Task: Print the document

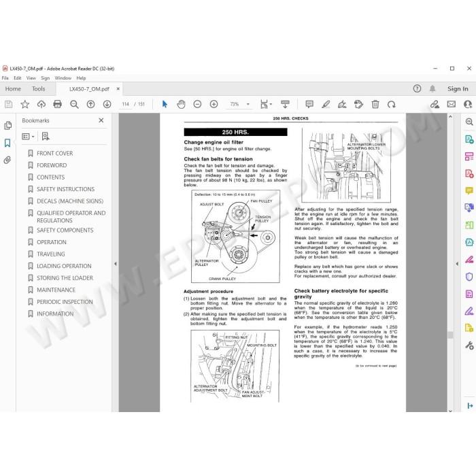Action: (57, 105)
